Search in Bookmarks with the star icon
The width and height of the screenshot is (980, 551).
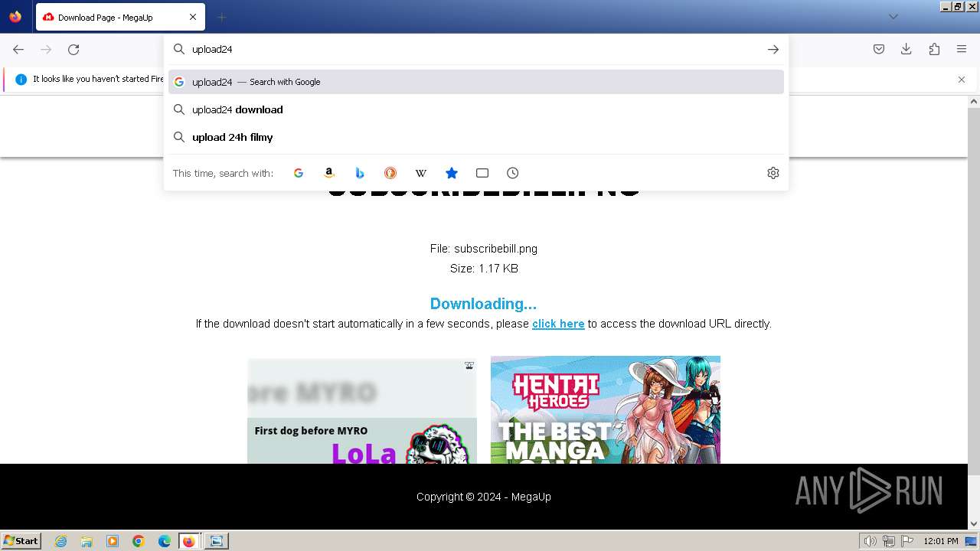[x=452, y=173]
